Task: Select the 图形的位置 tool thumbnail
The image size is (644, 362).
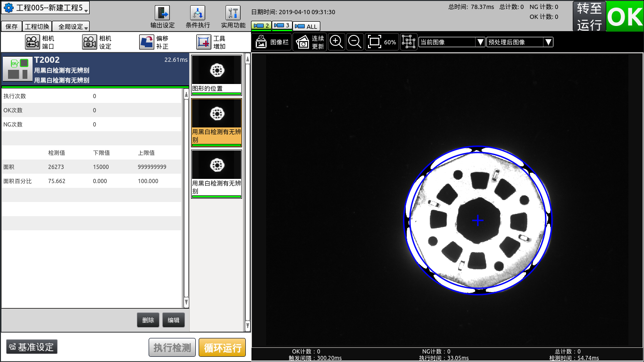Action: (217, 75)
